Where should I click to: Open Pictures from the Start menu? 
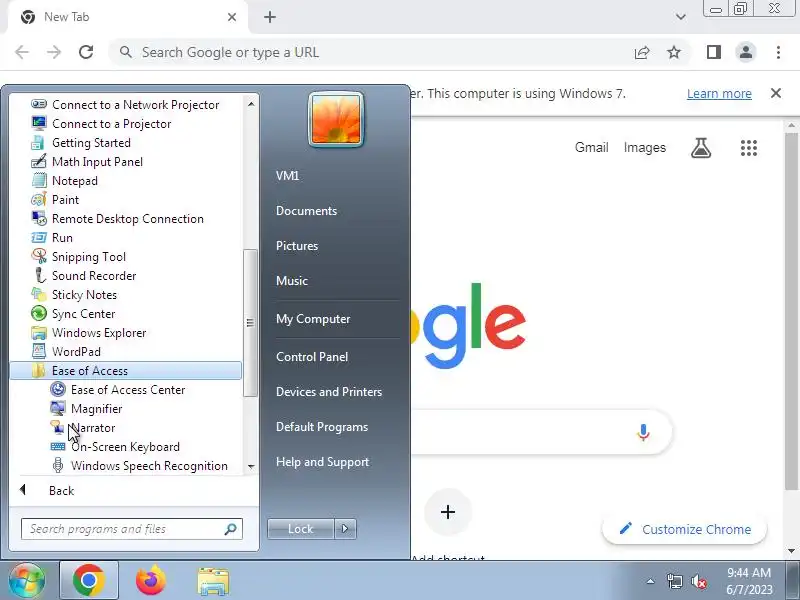(x=297, y=245)
